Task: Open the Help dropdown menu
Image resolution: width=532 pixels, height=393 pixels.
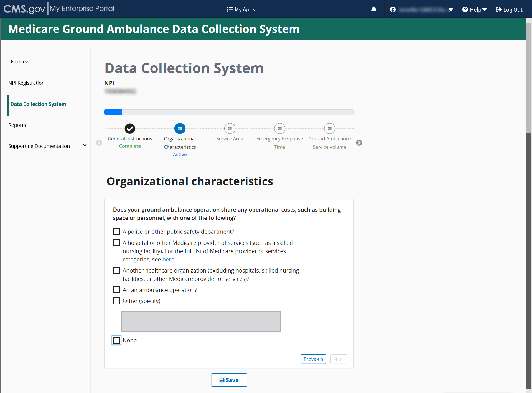Action: [475, 10]
